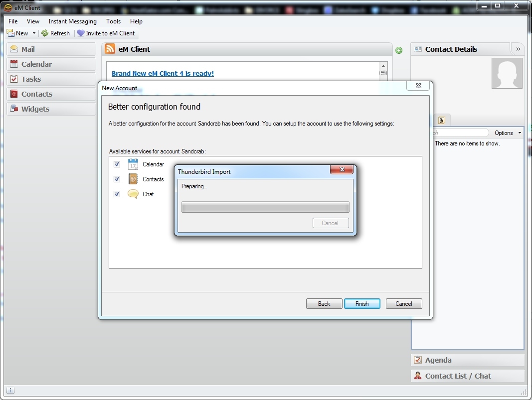
Task: Expand the New button dropdown arrow
Action: pos(34,33)
